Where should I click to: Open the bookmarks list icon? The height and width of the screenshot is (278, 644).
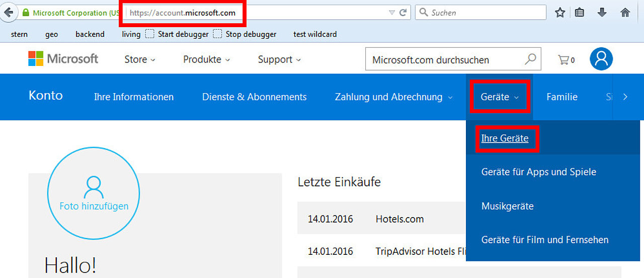coord(580,13)
